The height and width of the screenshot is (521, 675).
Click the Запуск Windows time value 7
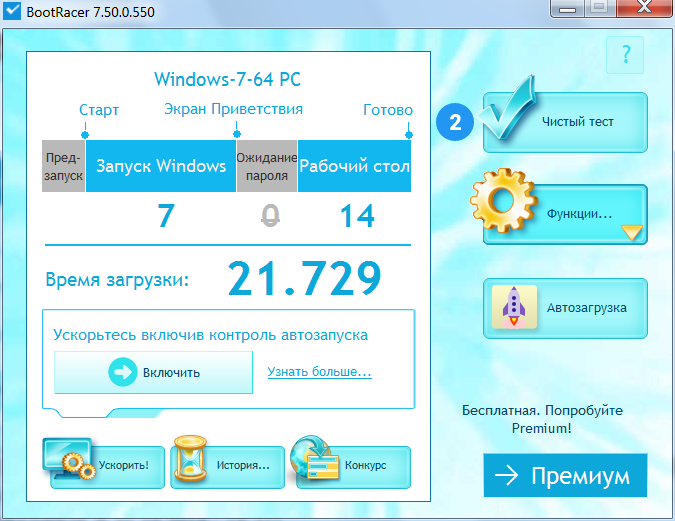(166, 216)
